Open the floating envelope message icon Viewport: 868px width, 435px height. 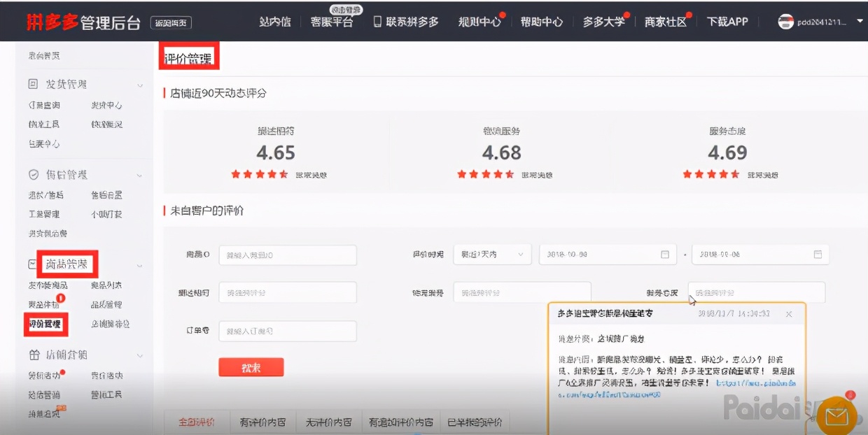click(x=838, y=415)
